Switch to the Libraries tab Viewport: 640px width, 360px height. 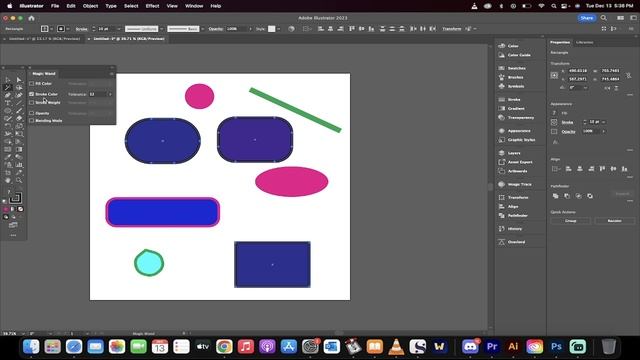(x=584, y=42)
